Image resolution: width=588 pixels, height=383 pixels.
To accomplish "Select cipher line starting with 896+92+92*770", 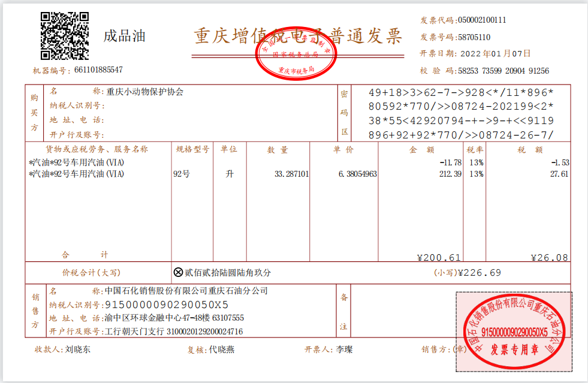I will point(461,135).
